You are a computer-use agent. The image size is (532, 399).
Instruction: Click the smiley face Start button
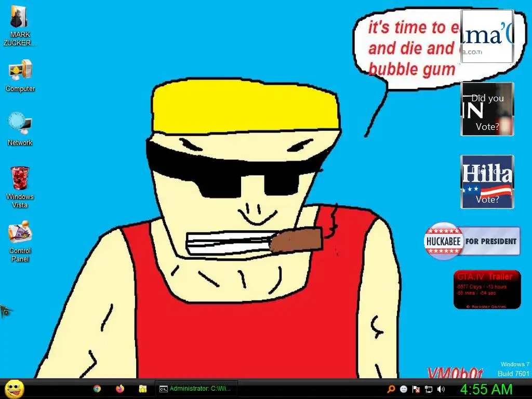[15, 389]
